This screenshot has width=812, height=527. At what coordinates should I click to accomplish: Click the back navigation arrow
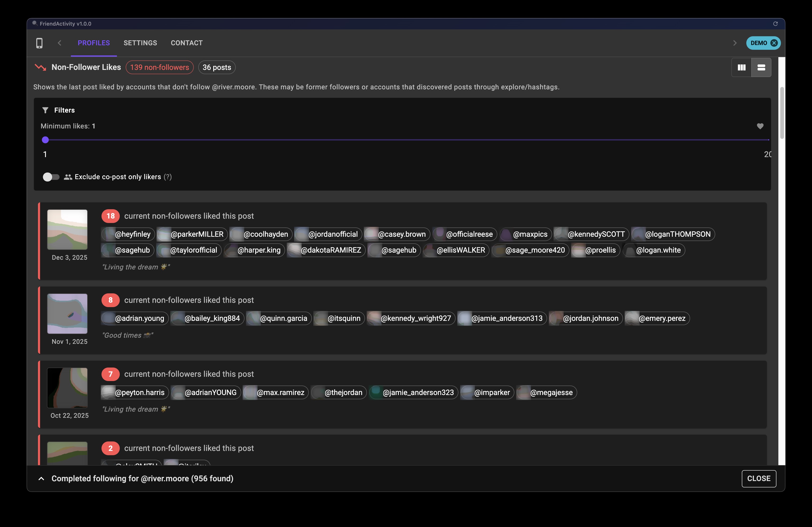59,43
